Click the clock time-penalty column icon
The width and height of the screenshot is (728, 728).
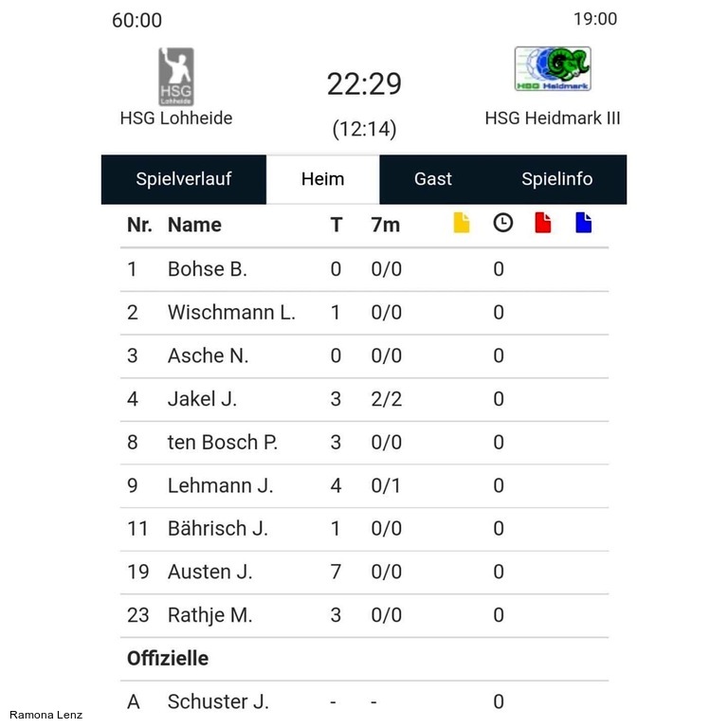click(x=502, y=224)
